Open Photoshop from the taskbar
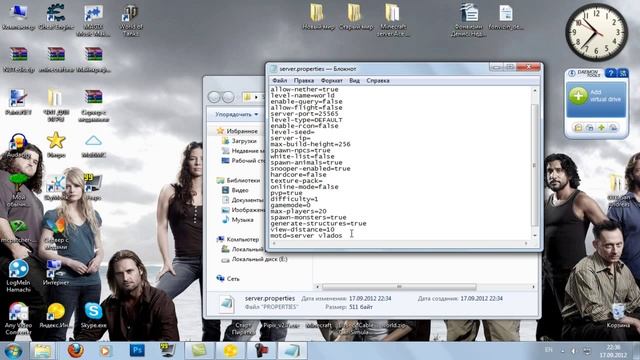Screen dimensions: 640x360 pos(137,351)
